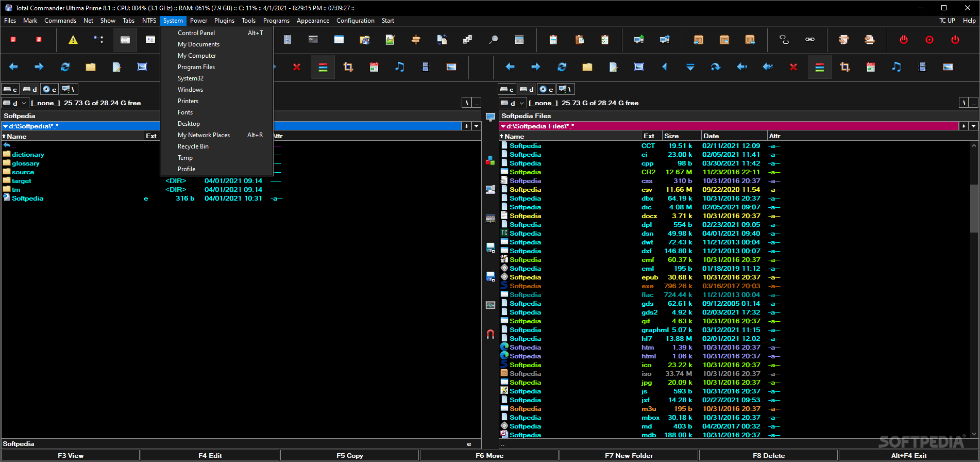980x462 pixels.
Task: Open left panel drive dropdown
Action: click(x=15, y=103)
